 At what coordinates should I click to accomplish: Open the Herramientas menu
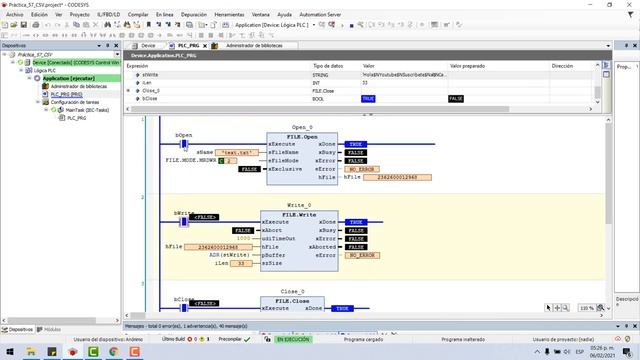pyautogui.click(x=229, y=14)
